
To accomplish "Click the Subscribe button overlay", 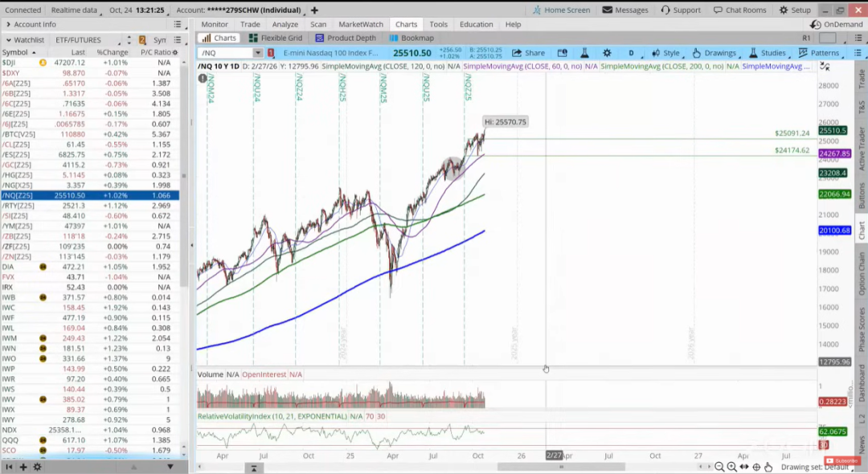I will point(842,460).
